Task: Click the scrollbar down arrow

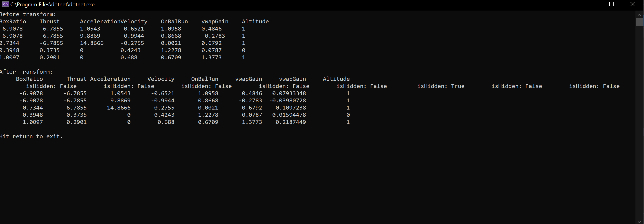Action: (639, 222)
